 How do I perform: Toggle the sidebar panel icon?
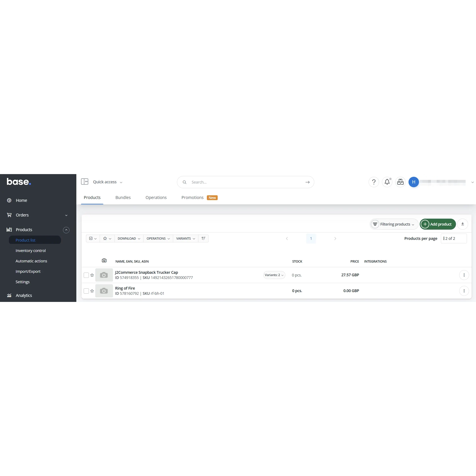(x=84, y=182)
